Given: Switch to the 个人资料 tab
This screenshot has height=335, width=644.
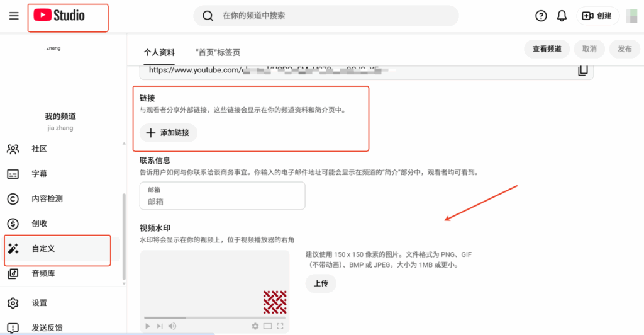Looking at the screenshot, I should 159,52.
